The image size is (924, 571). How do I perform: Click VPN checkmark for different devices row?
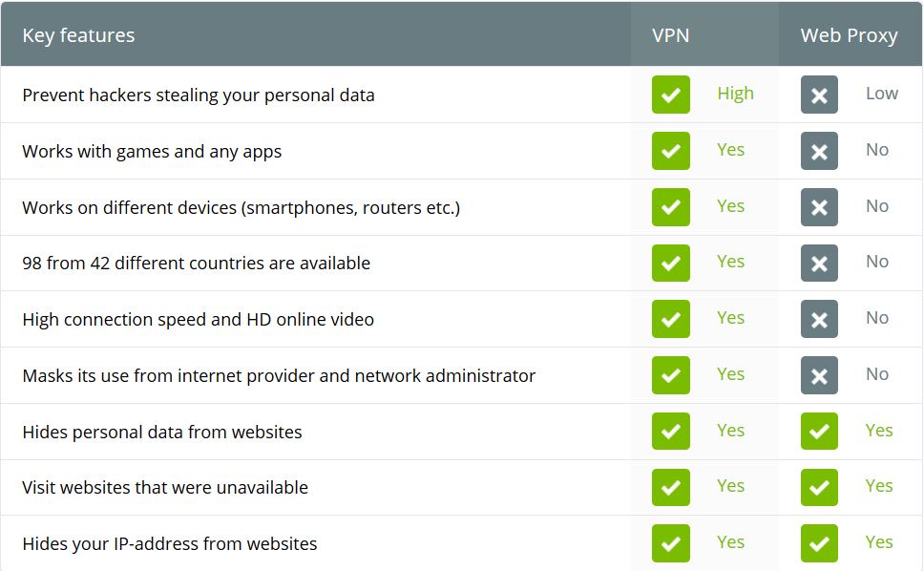[671, 207]
